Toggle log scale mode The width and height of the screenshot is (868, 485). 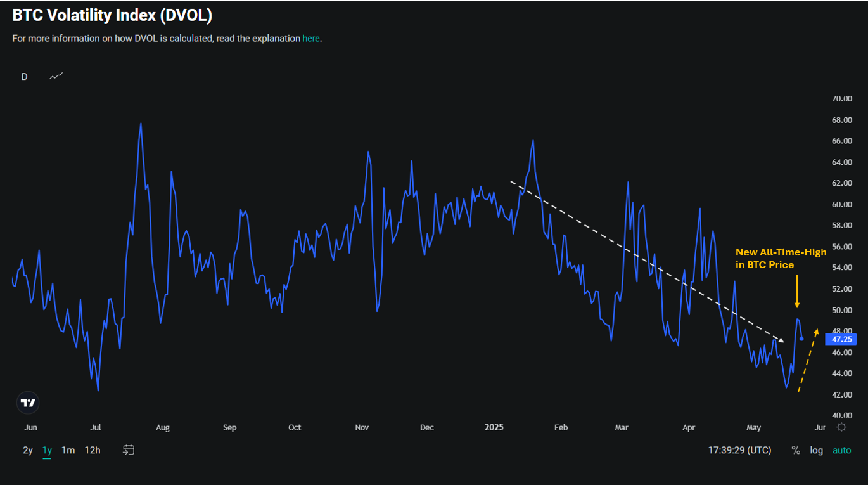(817, 450)
